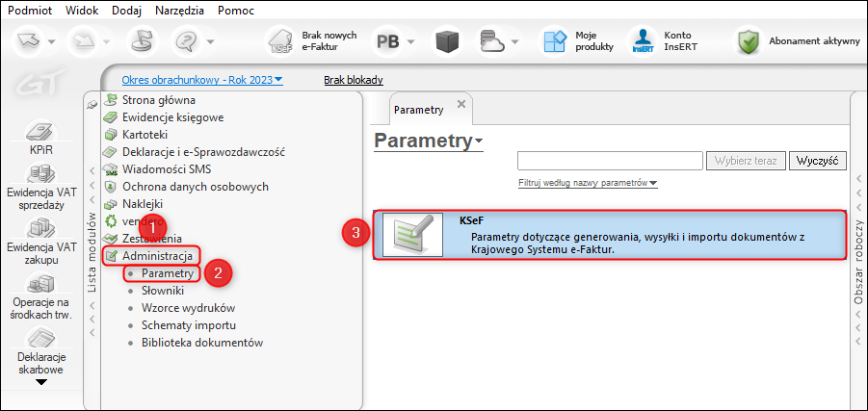The height and width of the screenshot is (411, 868).
Task: Open Ewidencja VAT sprzedaży shortcut
Action: pos(40,175)
